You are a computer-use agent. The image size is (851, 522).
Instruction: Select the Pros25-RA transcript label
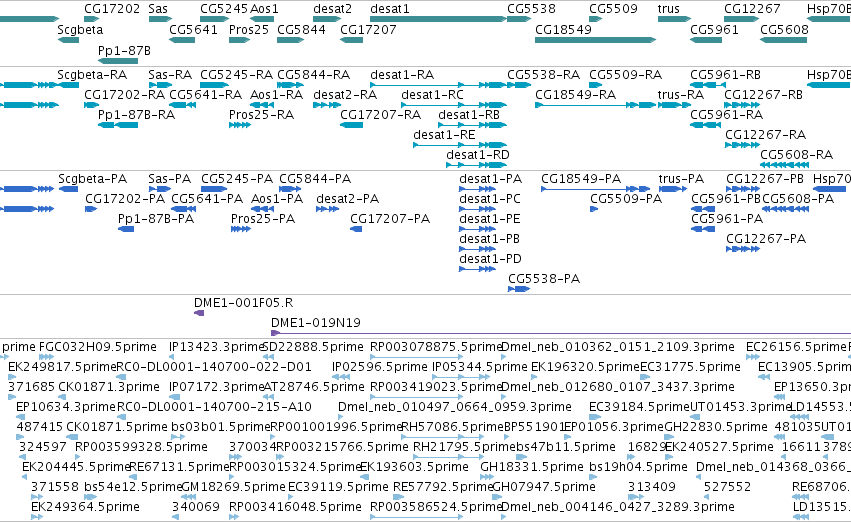[261, 115]
